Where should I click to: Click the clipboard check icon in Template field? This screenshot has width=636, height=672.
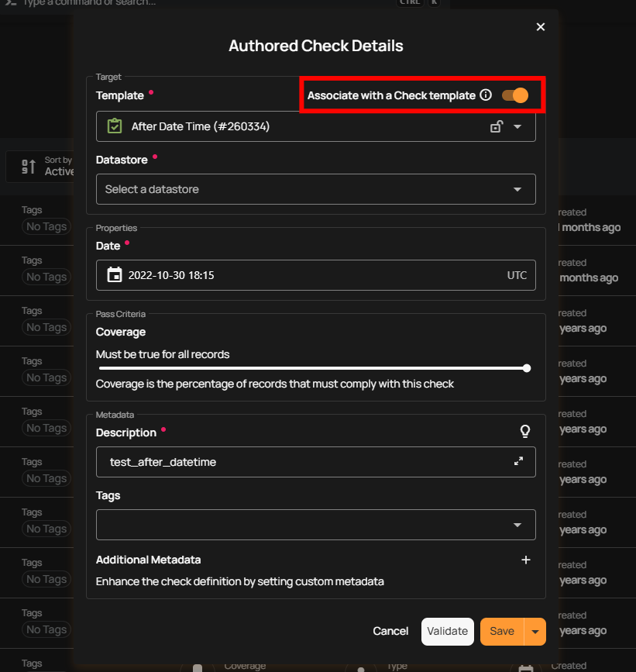[115, 126]
